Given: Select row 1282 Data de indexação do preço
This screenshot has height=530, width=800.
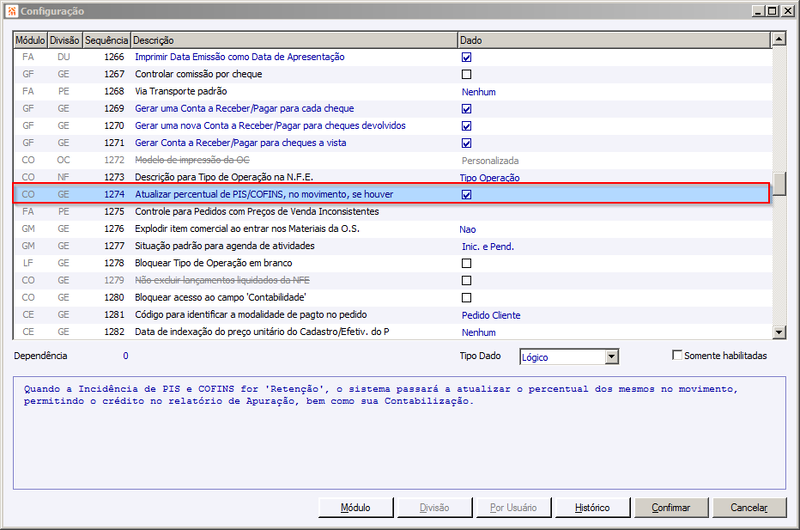Looking at the screenshot, I should click(x=392, y=332).
